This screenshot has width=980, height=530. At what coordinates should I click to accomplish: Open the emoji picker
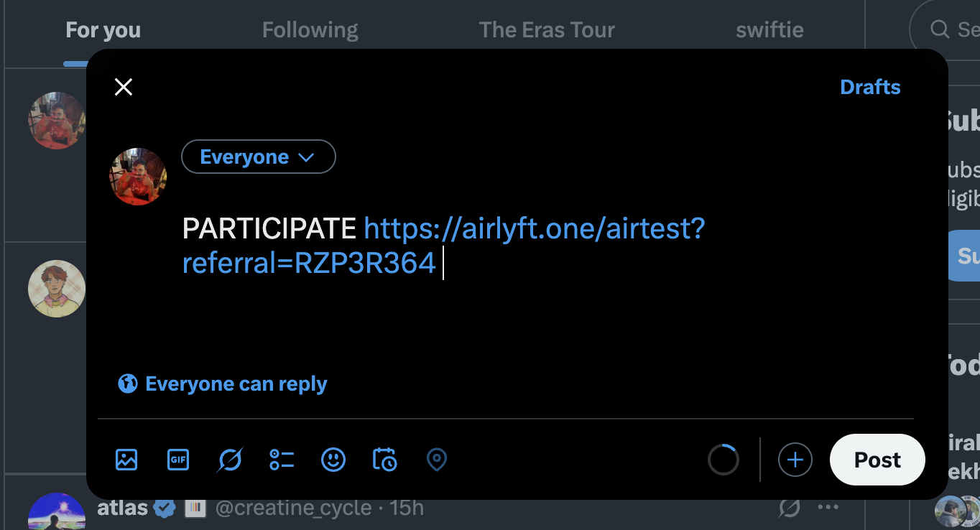[333, 460]
